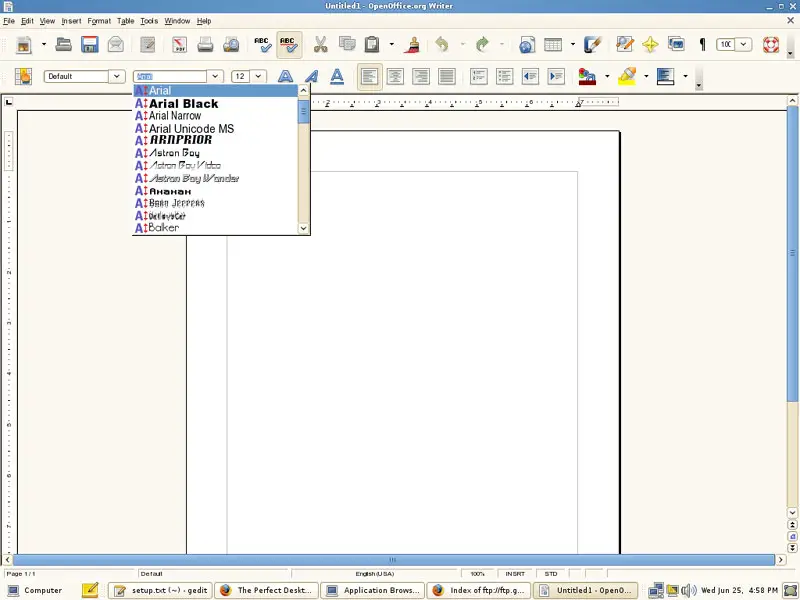
Task: Set paragraph alignment to Align Right
Action: tap(421, 77)
